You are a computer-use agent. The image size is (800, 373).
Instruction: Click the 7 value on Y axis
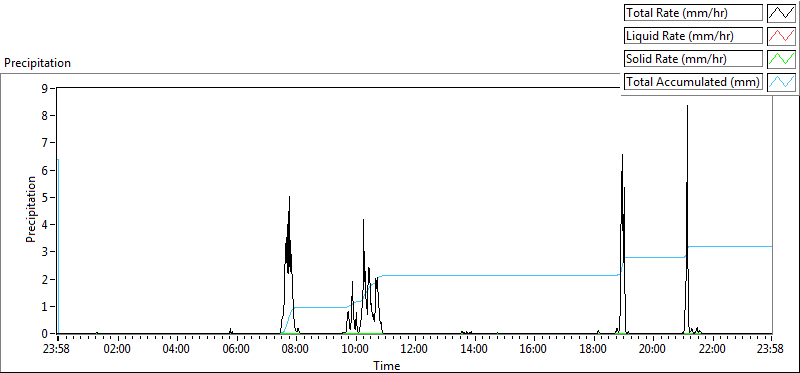(x=45, y=142)
